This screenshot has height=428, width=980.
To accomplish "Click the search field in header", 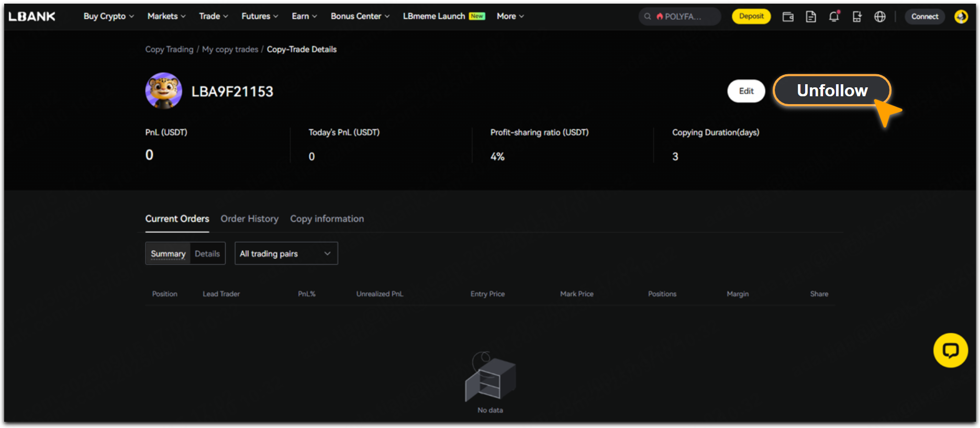I will point(680,17).
